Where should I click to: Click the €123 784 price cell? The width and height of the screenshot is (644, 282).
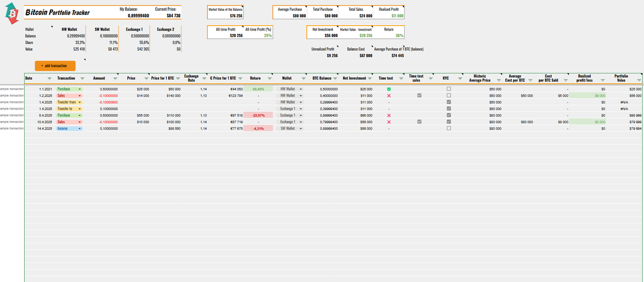236,95
